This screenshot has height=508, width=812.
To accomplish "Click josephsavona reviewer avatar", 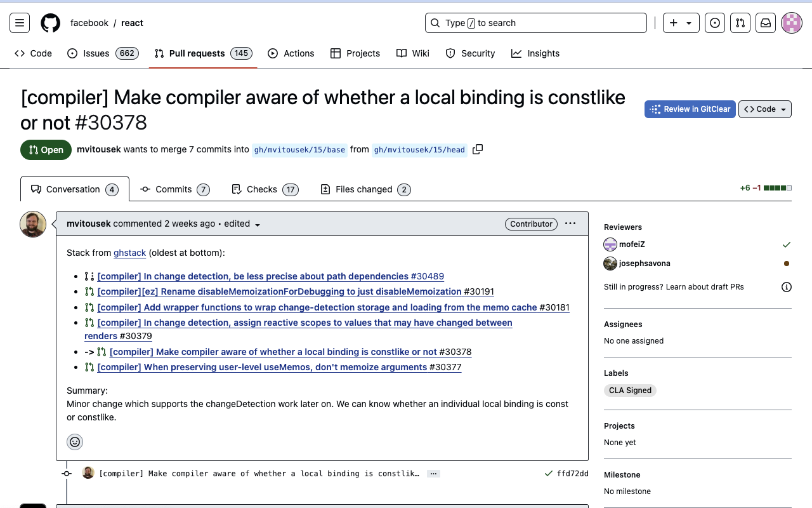I will tap(610, 264).
